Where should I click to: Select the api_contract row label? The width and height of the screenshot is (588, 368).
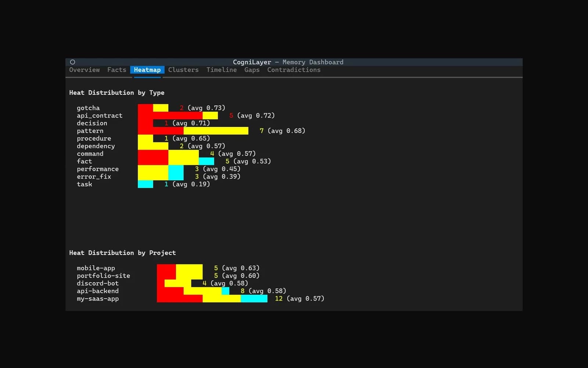pos(100,116)
